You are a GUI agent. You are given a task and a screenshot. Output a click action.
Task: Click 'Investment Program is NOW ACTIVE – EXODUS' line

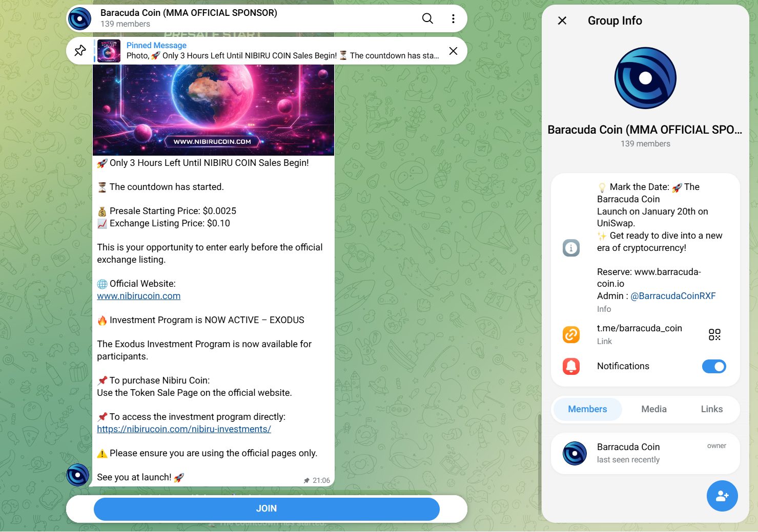pos(201,320)
